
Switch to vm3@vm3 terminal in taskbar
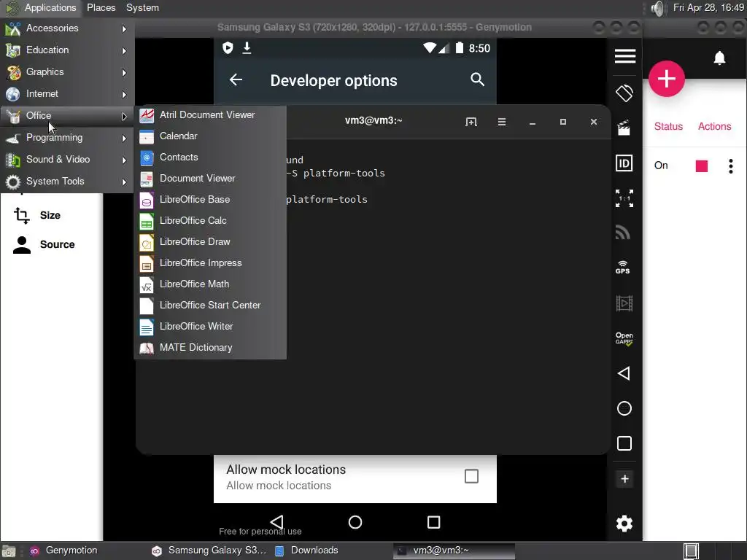(x=454, y=551)
